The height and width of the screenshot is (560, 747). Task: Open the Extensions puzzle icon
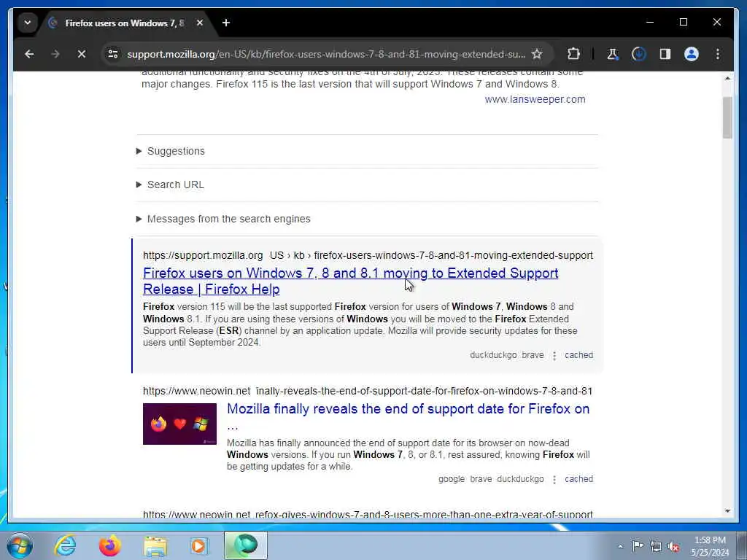coord(573,54)
